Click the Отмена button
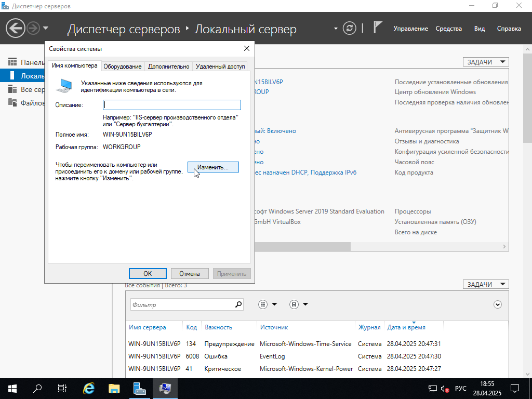 click(189, 273)
